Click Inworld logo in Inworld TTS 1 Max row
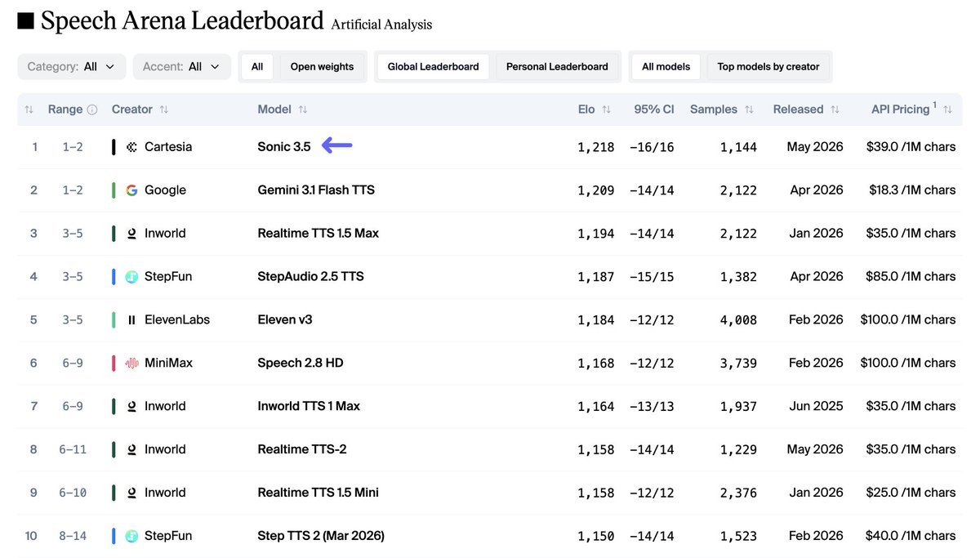Viewport: 980px width, 558px height. [132, 406]
